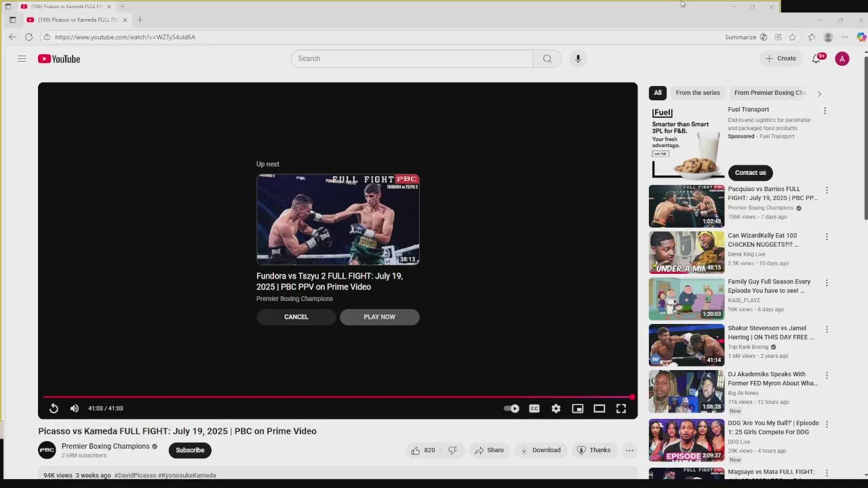Select From the series chip
Image resolution: width=868 pixels, height=488 pixels.
point(698,93)
